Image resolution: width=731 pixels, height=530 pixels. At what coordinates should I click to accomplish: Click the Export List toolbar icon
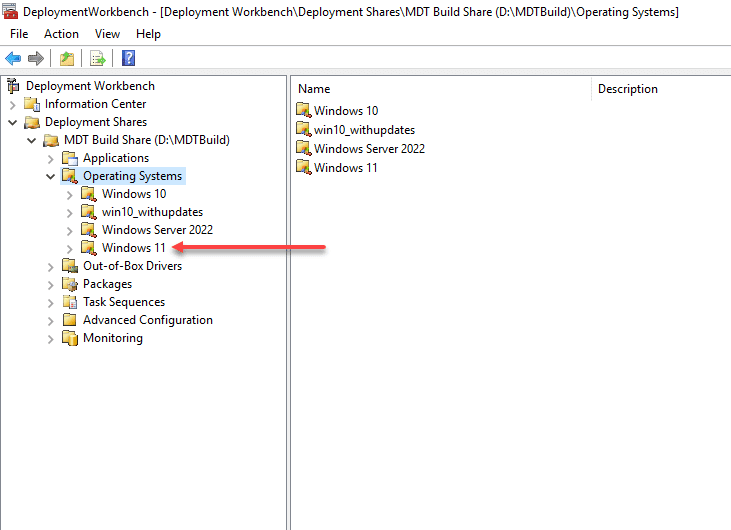[98, 58]
